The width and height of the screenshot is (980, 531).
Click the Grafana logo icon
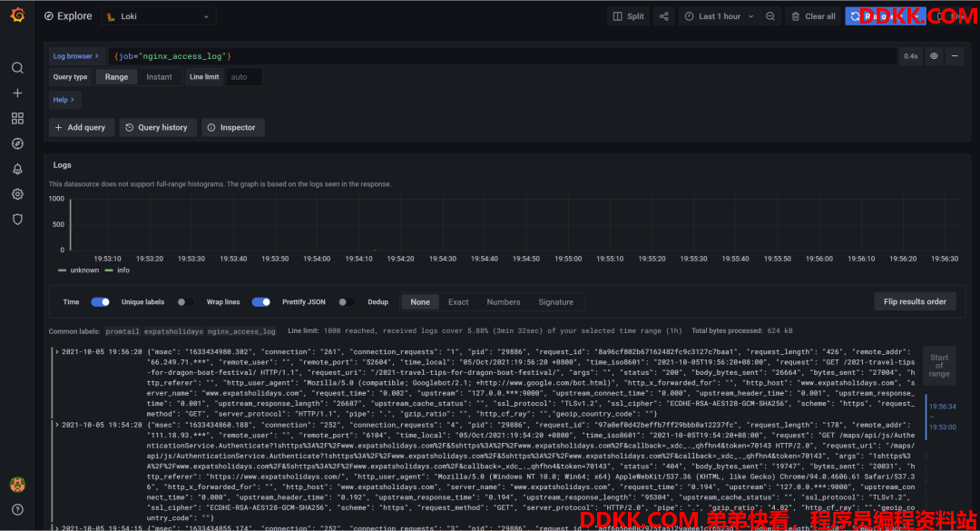17,15
